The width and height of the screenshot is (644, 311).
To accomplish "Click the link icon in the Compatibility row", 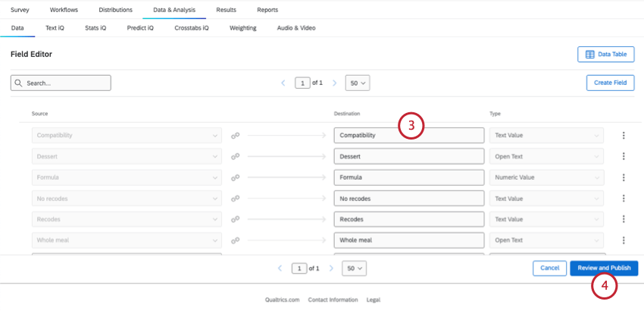I will 236,136.
